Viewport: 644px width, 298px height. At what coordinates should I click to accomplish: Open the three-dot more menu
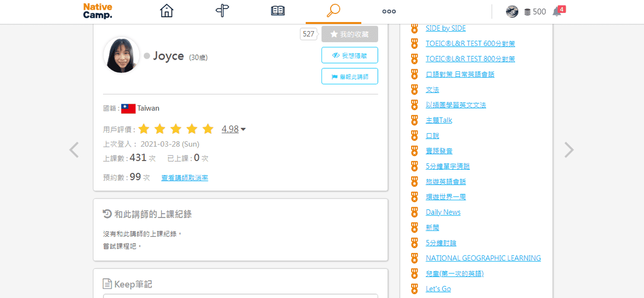point(389,11)
